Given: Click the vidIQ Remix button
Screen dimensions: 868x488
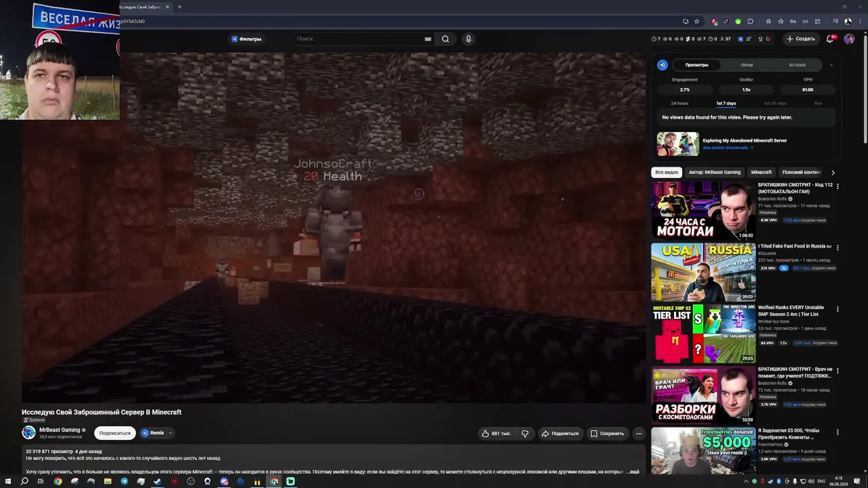Looking at the screenshot, I should pos(153,433).
